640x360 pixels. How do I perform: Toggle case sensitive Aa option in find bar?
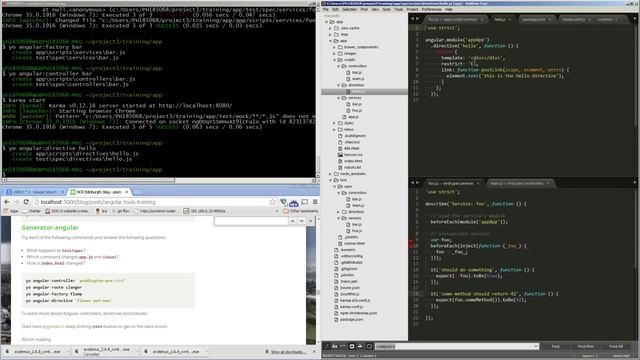click(x=334, y=346)
